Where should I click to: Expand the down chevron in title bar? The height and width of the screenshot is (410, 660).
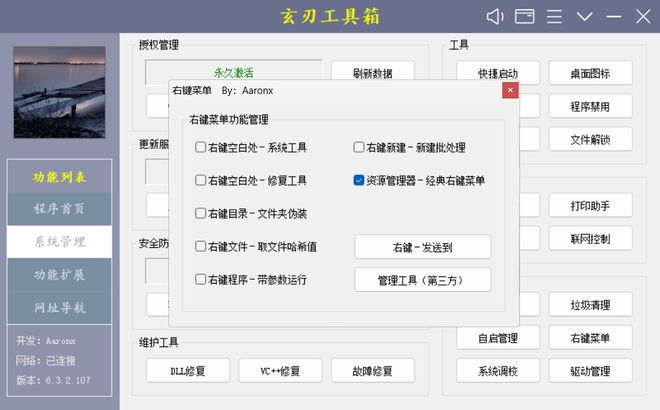[585, 17]
